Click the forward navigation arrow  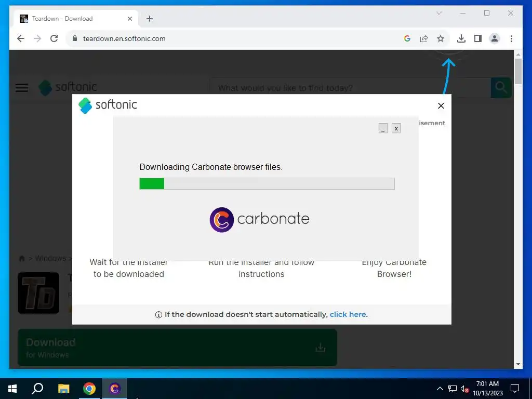37,38
